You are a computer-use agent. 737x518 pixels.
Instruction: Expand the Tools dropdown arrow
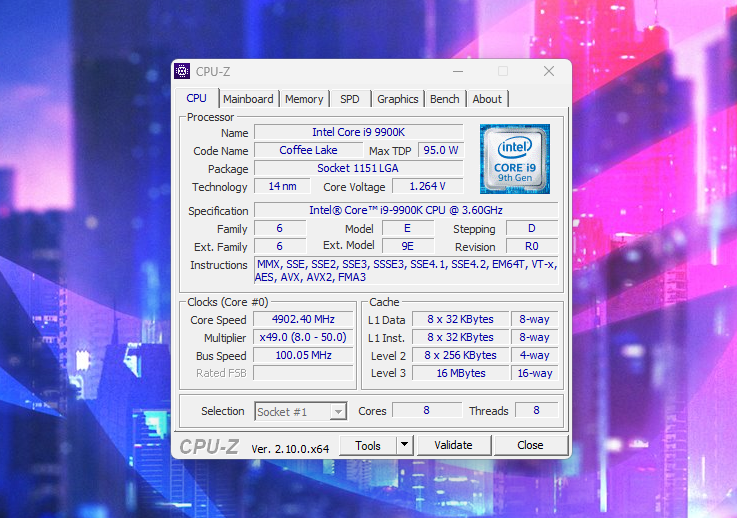point(404,445)
